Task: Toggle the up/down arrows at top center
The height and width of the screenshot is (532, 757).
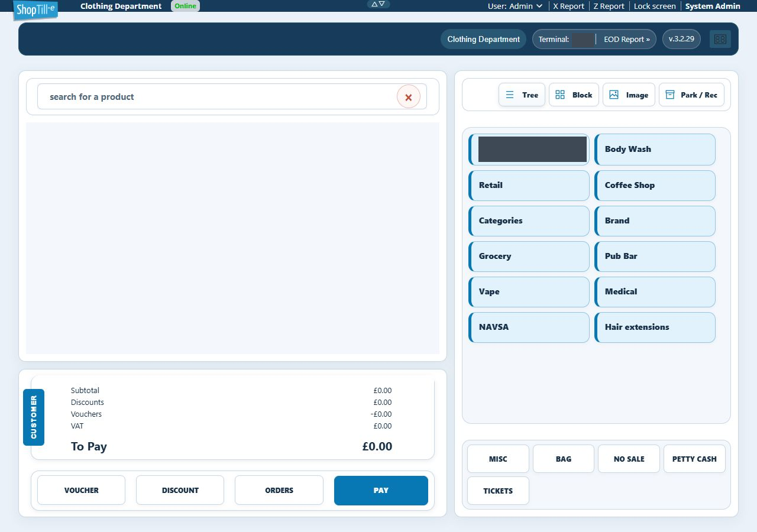Action: (378, 4)
